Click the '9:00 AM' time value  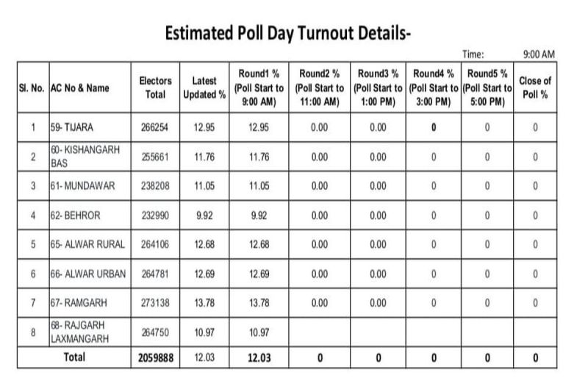tap(538, 54)
